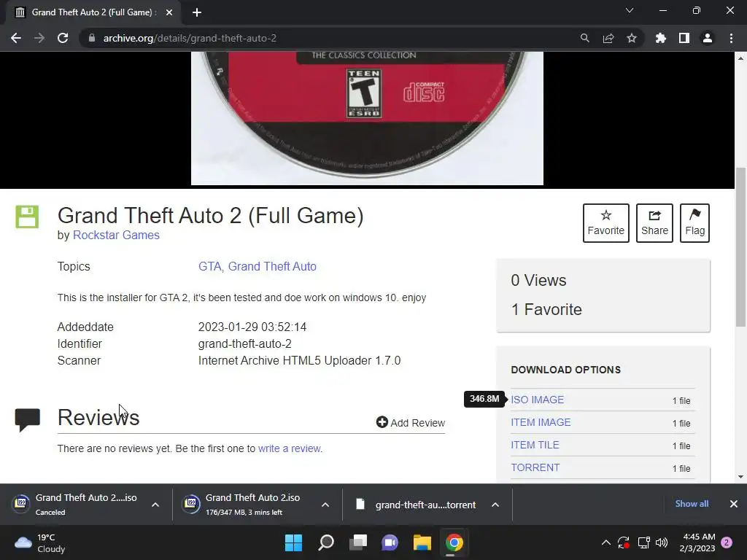747x560 pixels.
Task: Close the downloads bar
Action: 734,504
